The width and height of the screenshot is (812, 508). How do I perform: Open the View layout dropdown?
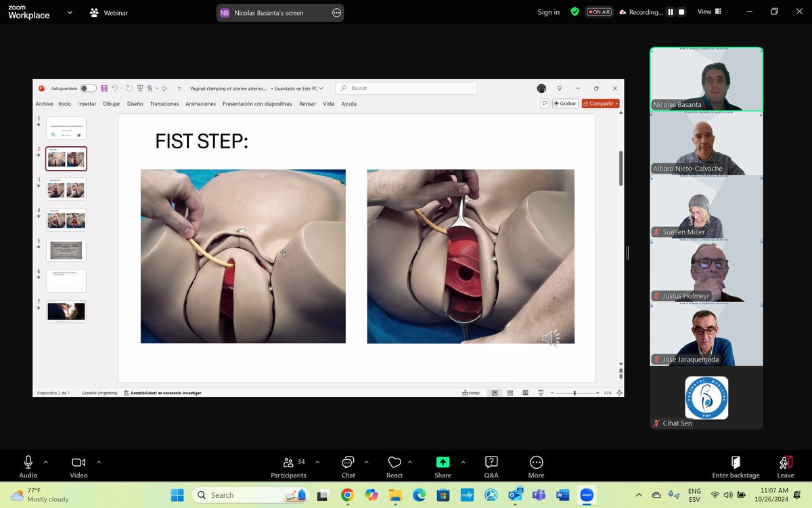point(709,12)
